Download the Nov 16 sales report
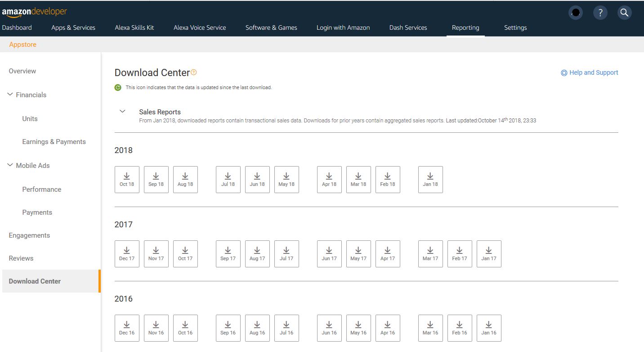 coord(156,328)
